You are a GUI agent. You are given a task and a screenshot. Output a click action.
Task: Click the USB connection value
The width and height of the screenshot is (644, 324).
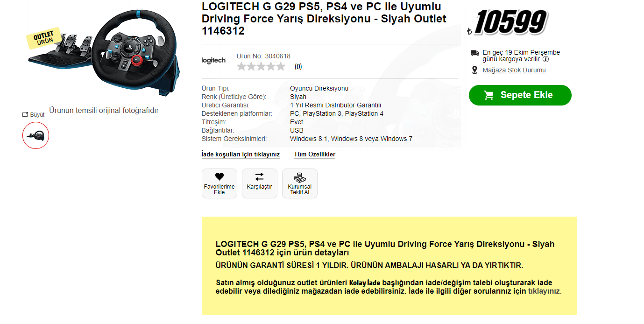(x=297, y=130)
